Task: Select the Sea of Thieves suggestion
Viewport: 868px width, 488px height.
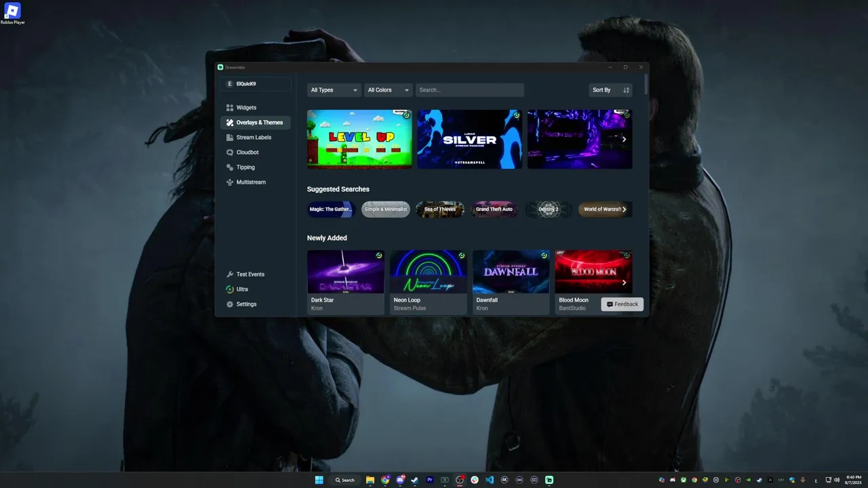Action: click(x=440, y=209)
